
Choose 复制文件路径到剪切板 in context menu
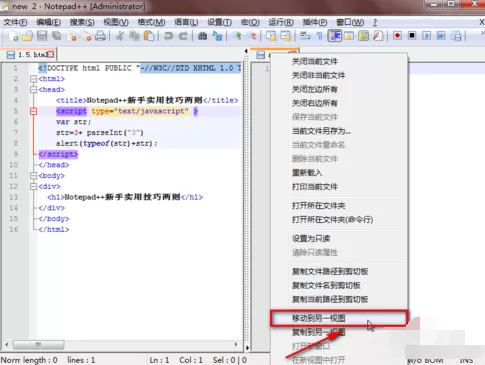click(x=339, y=271)
